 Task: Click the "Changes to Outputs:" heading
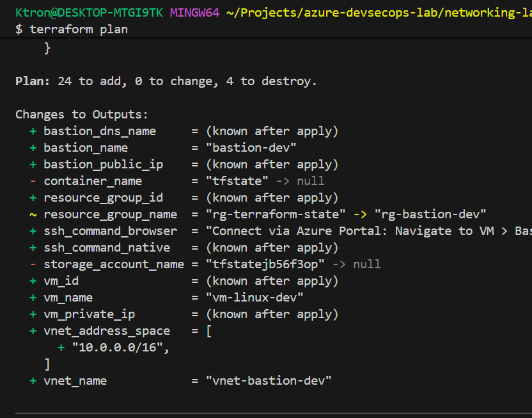(x=82, y=115)
